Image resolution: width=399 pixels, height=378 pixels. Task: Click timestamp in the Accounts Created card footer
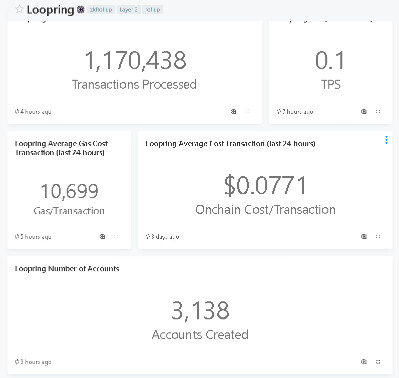pos(33,362)
